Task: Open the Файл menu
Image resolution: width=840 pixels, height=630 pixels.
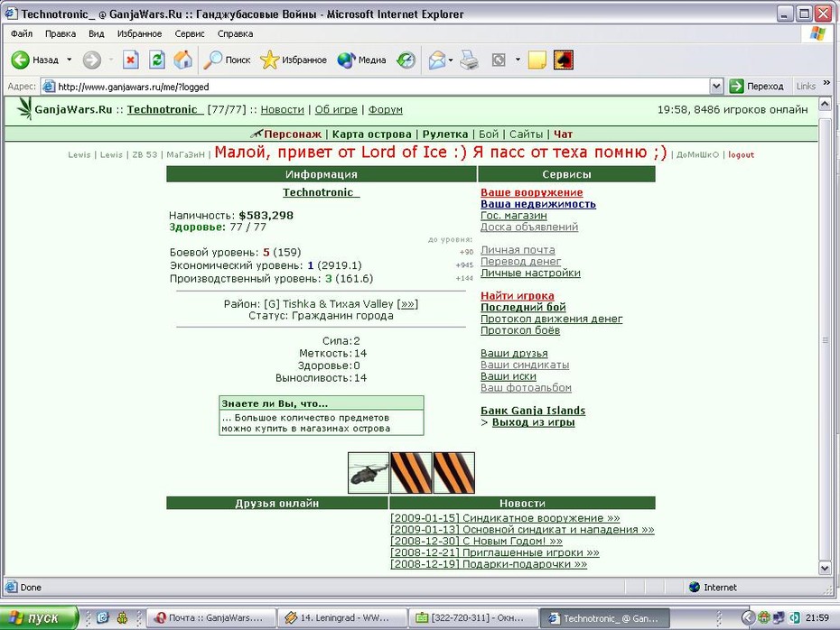Action: (x=22, y=33)
